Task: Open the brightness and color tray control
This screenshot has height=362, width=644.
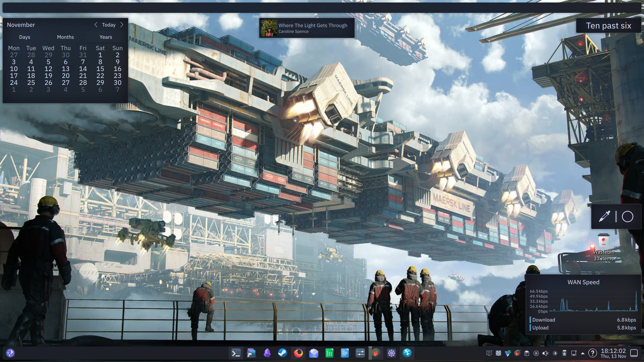Action: click(x=555, y=353)
